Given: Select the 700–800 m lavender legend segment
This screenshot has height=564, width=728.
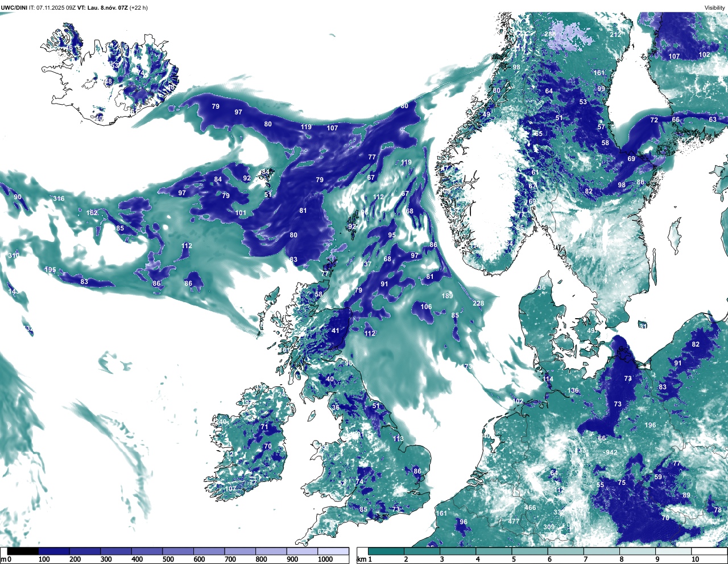Looking at the screenshot, I should 240,551.
